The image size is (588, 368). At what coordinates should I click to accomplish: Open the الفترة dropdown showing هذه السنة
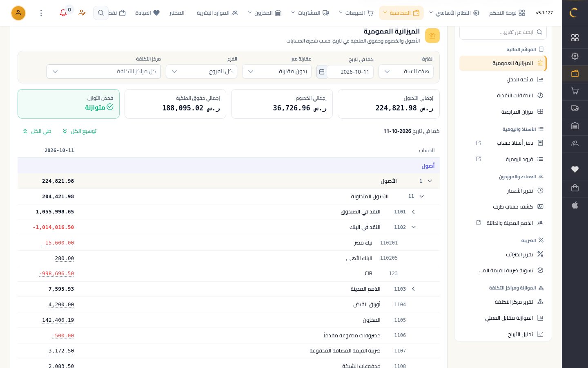tap(406, 72)
